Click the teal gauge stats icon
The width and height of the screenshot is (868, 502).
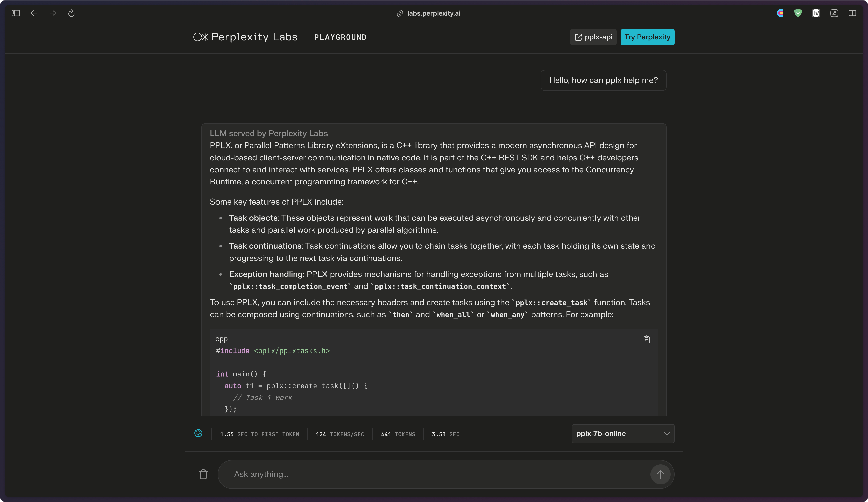coord(198,433)
